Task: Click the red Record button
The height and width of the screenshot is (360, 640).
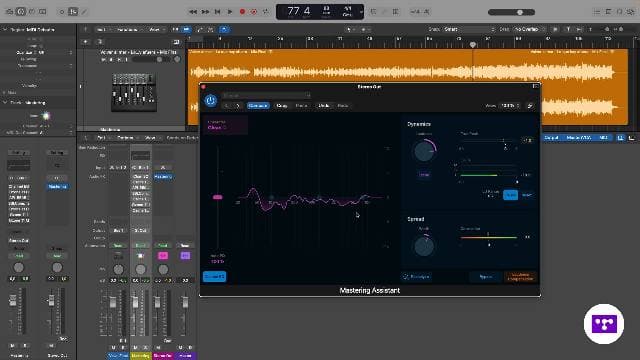Action: [242, 12]
